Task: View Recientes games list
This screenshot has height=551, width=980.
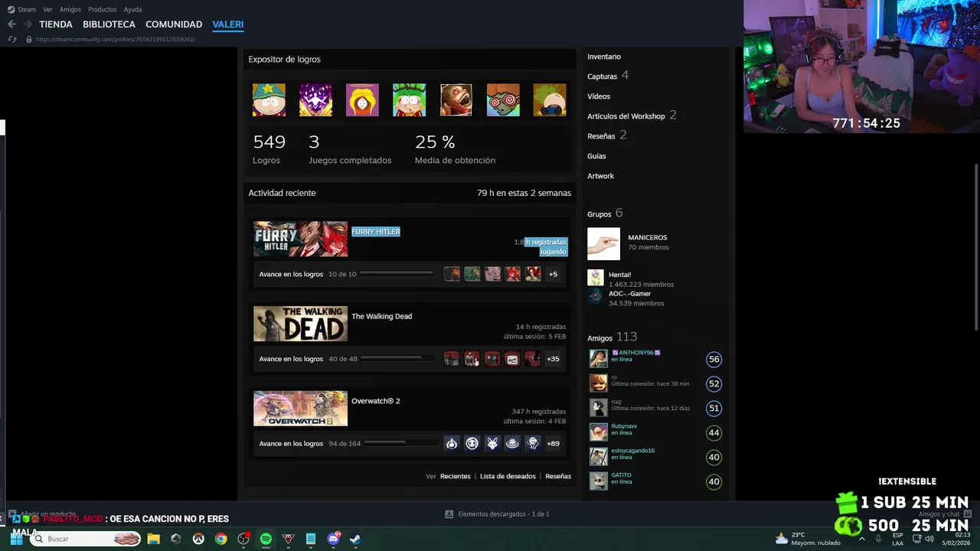Action: click(455, 476)
